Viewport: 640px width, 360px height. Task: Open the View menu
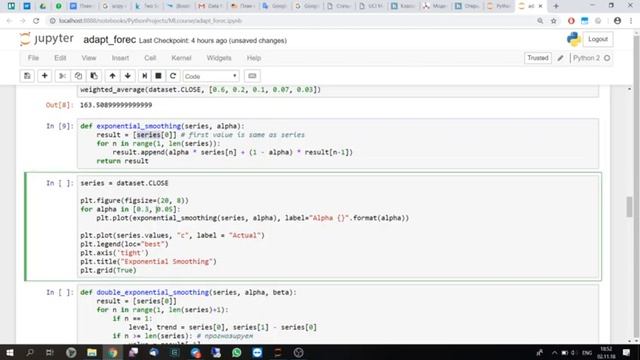click(89, 58)
